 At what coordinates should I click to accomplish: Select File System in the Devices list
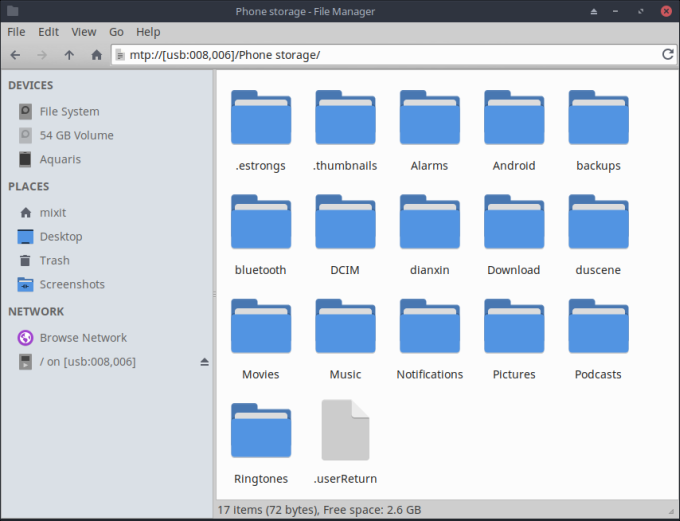tap(69, 112)
